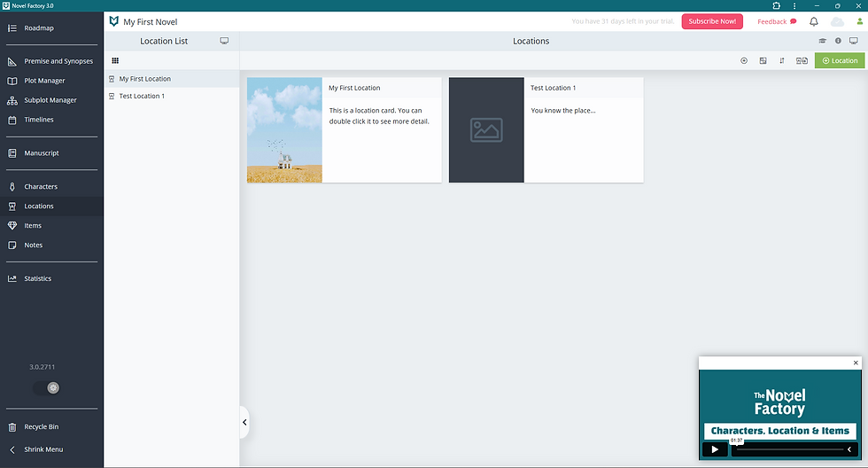Click the video player collapse chevron
Screen dimensions: 868x468
(x=849, y=449)
